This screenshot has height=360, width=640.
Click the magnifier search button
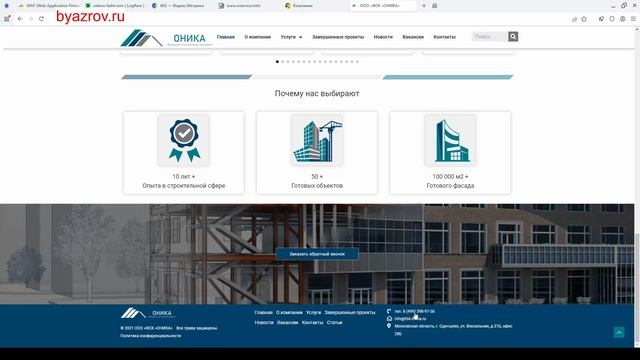(513, 37)
